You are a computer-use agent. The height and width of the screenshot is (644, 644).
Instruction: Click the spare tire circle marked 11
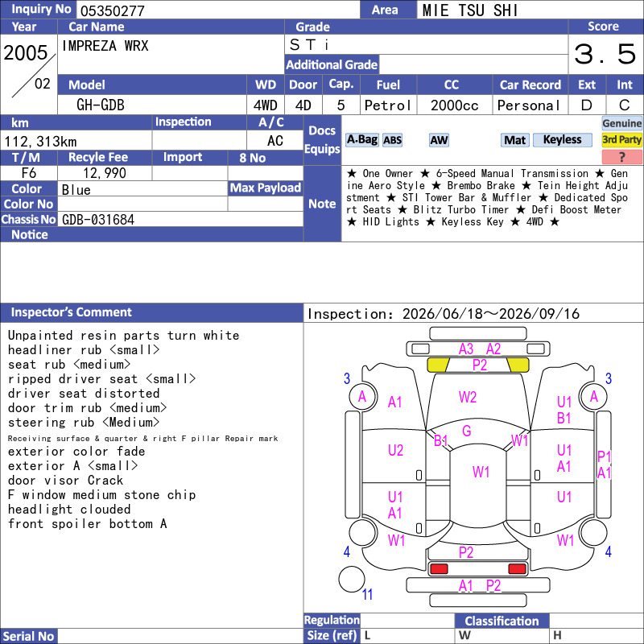[x=352, y=579]
